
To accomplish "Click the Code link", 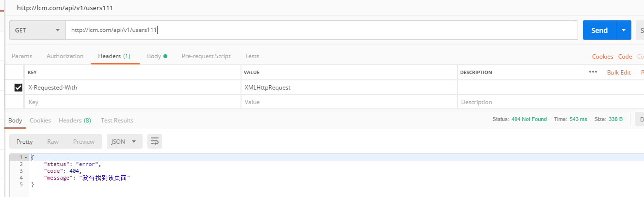I will point(625,57).
